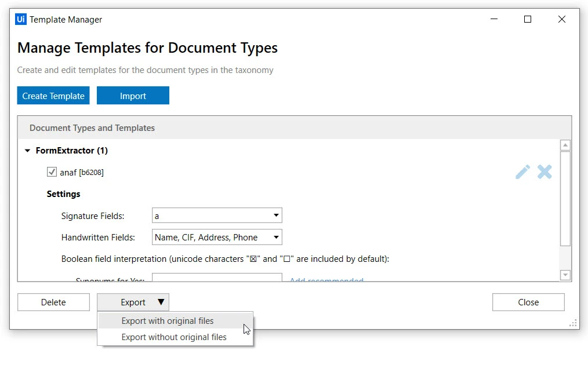Uncheck the anaf [b6208] template checkbox

tap(52, 172)
